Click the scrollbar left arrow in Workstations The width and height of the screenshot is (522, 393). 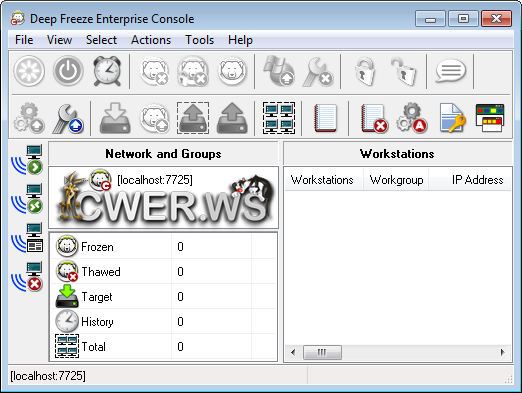point(293,352)
